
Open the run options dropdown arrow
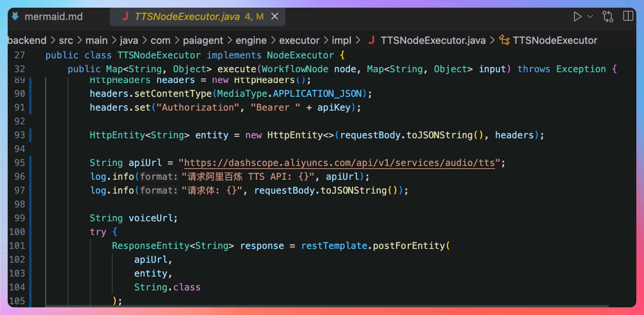click(590, 17)
